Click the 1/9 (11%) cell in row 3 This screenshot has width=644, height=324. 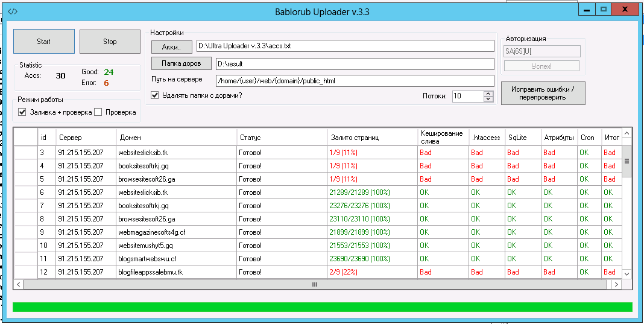coord(373,153)
